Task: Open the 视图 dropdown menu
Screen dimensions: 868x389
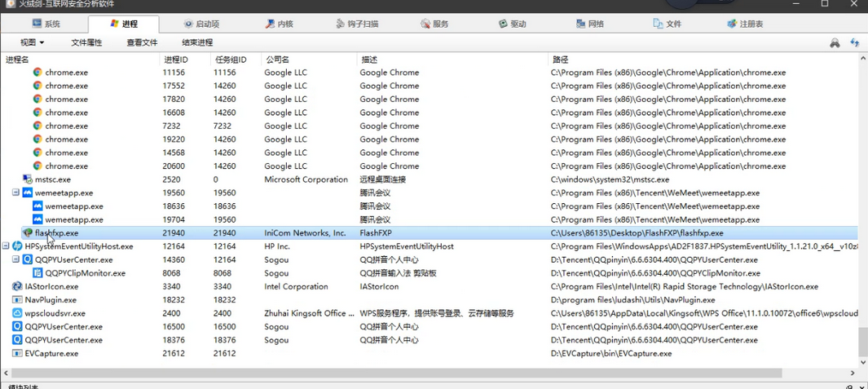Action: pyautogui.click(x=32, y=42)
